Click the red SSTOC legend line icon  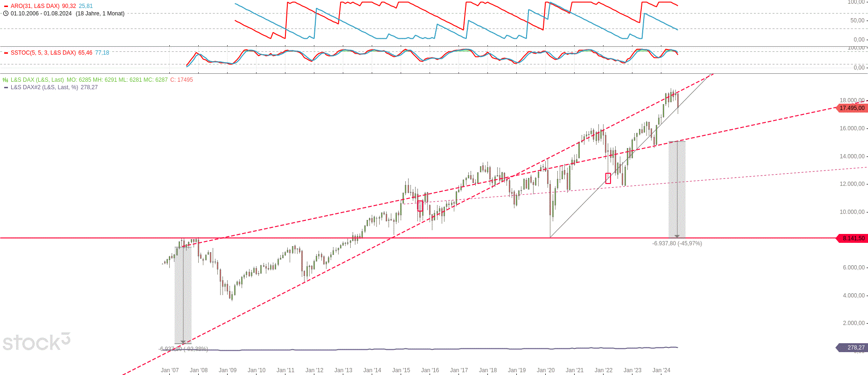click(6, 53)
